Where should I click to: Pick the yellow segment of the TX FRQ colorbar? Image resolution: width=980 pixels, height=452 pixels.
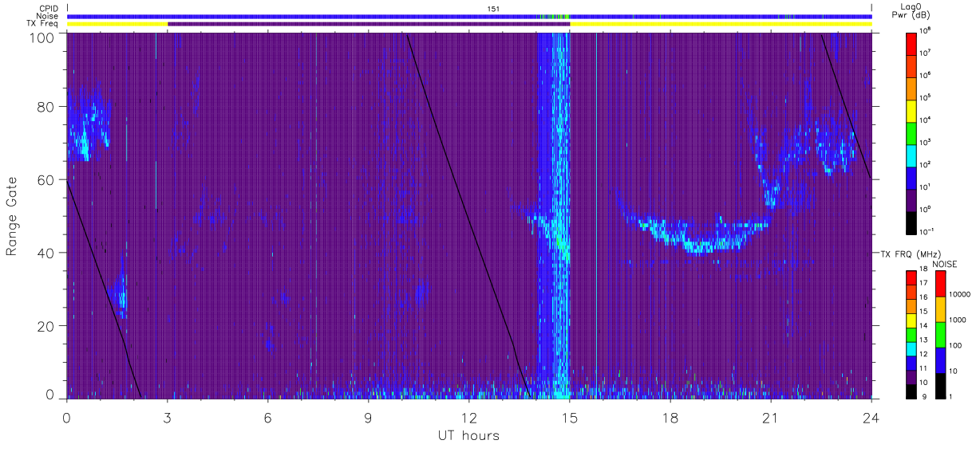click(911, 320)
